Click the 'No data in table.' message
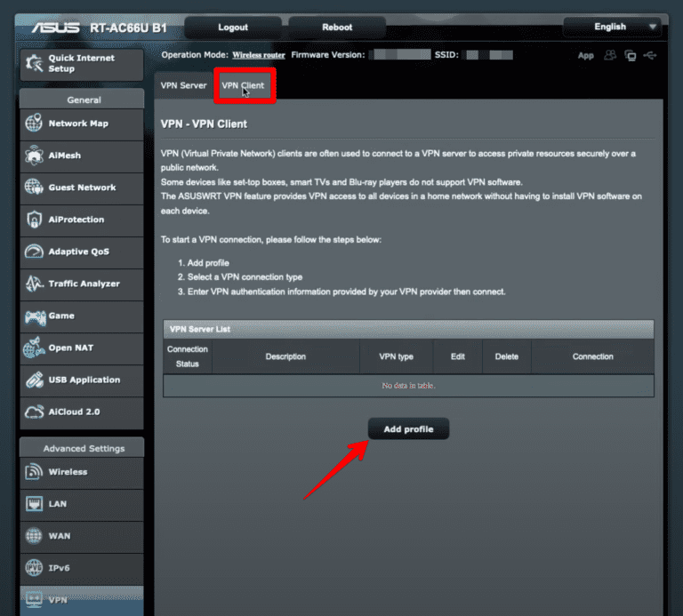 [x=408, y=386]
